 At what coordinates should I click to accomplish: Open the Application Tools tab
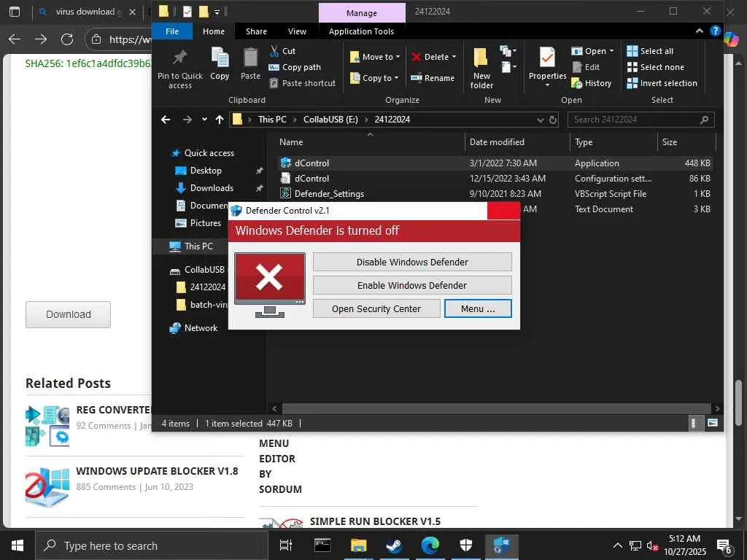click(x=361, y=31)
